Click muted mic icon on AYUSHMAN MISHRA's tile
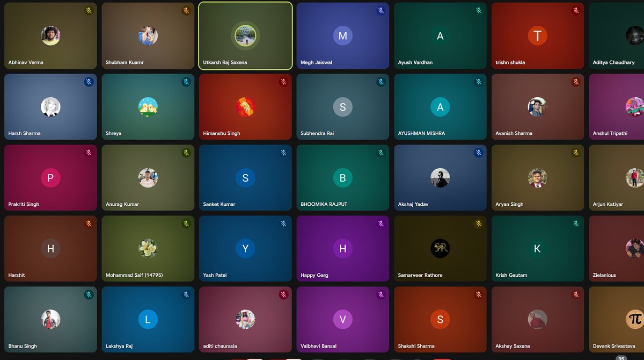 (x=479, y=82)
